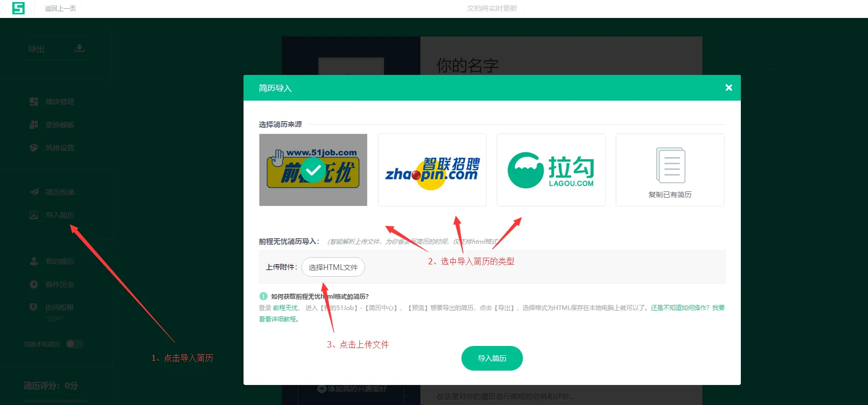Open 风格设置 in the sidebar
868x405 pixels.
[60, 148]
